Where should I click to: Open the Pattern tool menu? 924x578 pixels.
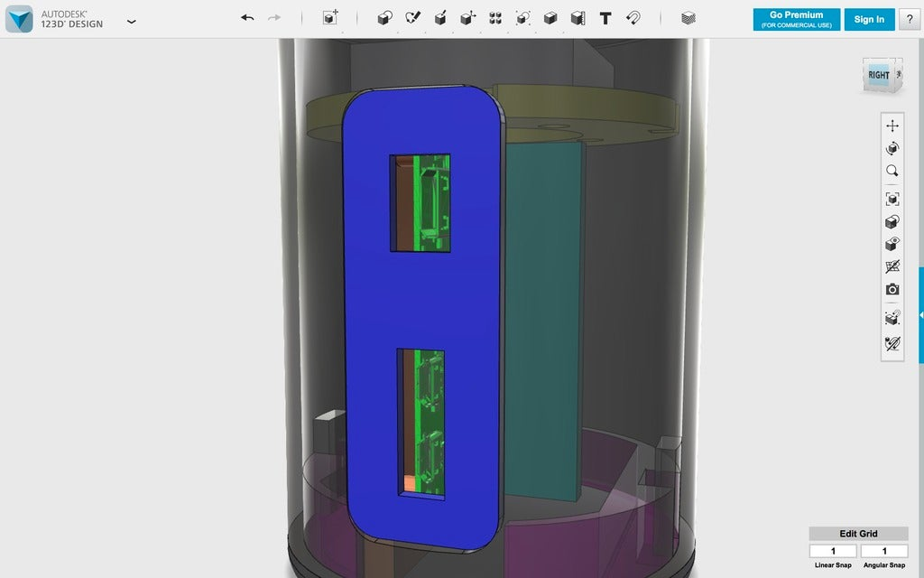tap(495, 18)
